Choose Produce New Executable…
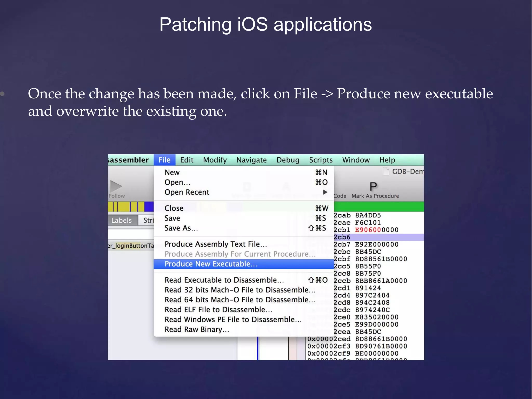The height and width of the screenshot is (399, 532). (x=244, y=264)
